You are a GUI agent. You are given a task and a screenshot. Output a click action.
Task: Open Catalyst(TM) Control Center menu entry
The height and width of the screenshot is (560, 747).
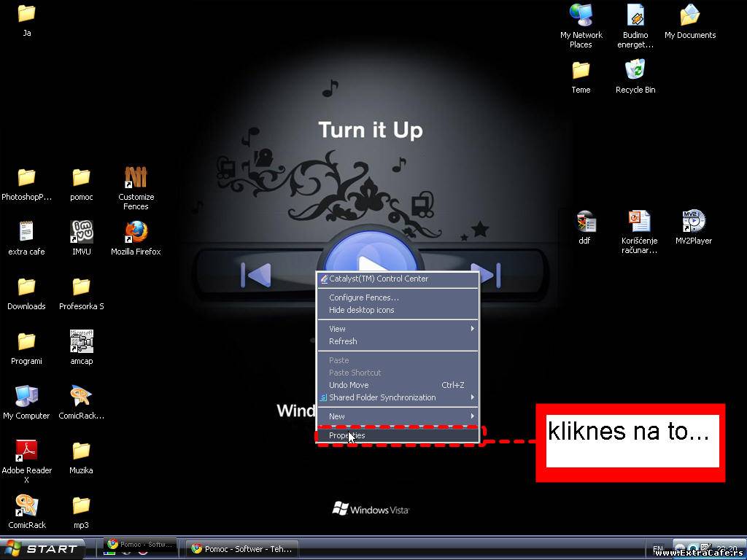[378, 279]
